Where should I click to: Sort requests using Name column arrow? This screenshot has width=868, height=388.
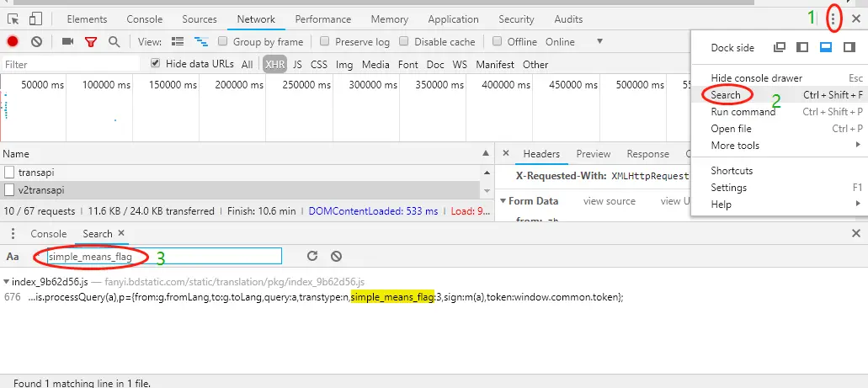(486, 153)
